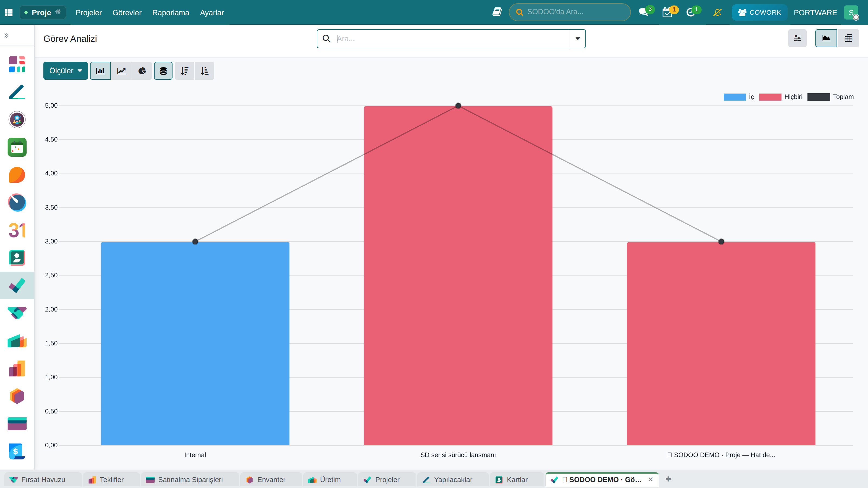Switch to Teklifler tab
868x488 pixels.
(x=111, y=480)
